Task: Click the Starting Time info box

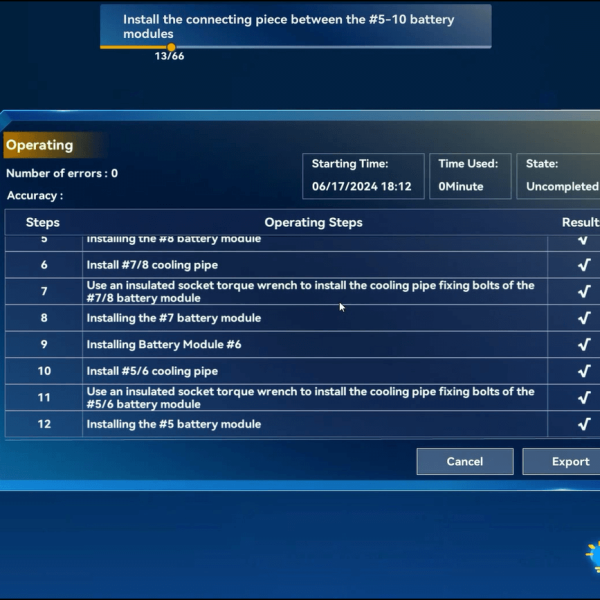Action: (361, 175)
